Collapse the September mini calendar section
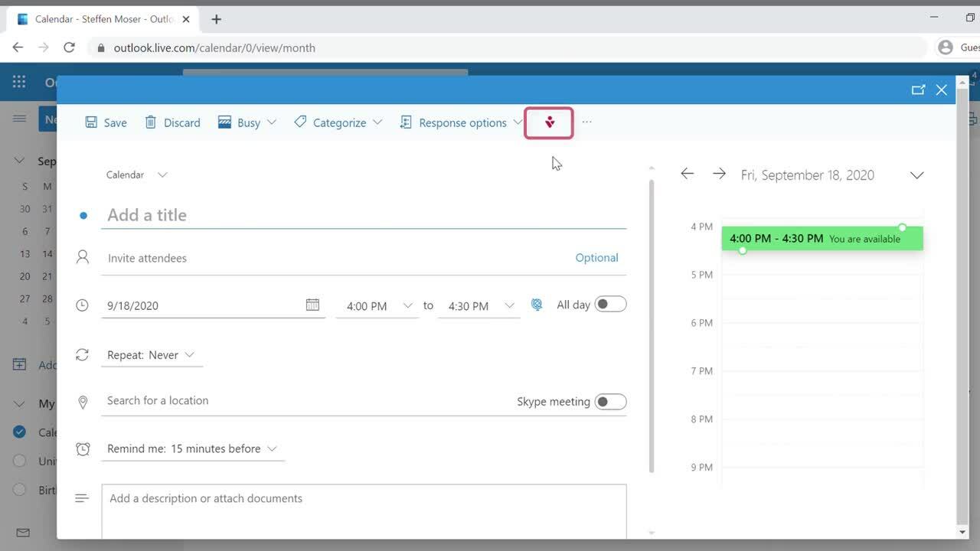Screen dimensions: 980x551 20,161
